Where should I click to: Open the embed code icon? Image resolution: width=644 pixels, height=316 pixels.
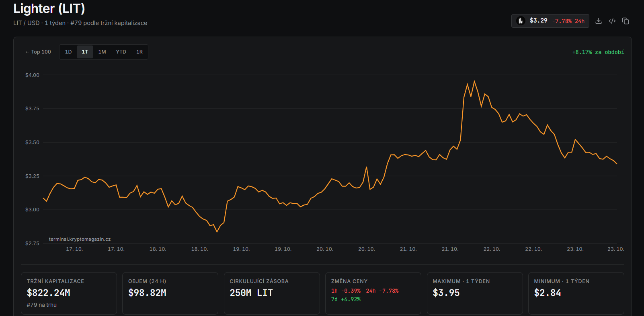click(612, 21)
